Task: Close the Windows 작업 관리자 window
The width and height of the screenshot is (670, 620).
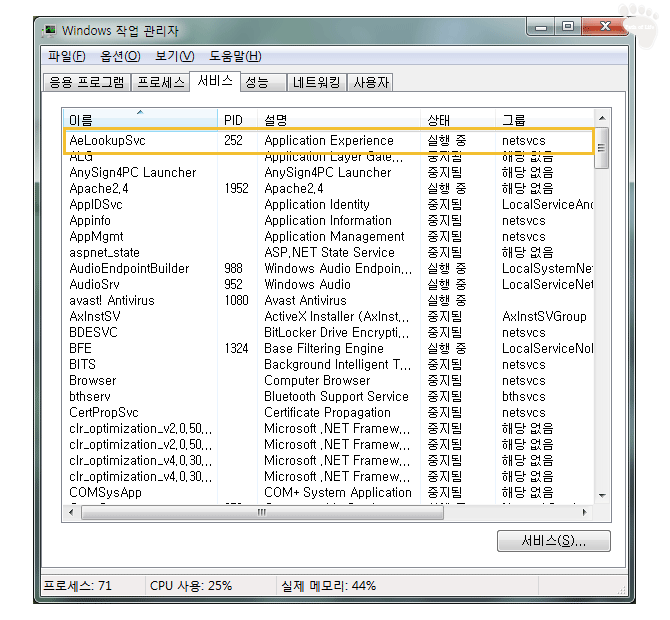Action: point(605,27)
